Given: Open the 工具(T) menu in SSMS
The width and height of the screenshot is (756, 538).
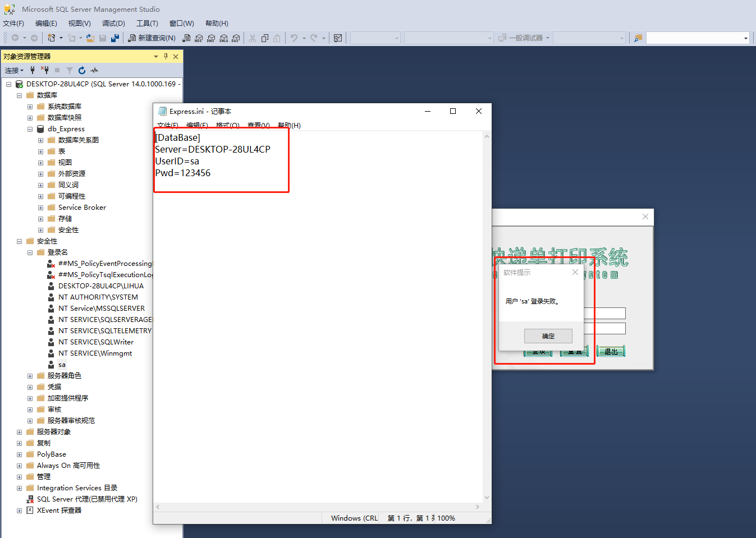Looking at the screenshot, I should pos(147,24).
